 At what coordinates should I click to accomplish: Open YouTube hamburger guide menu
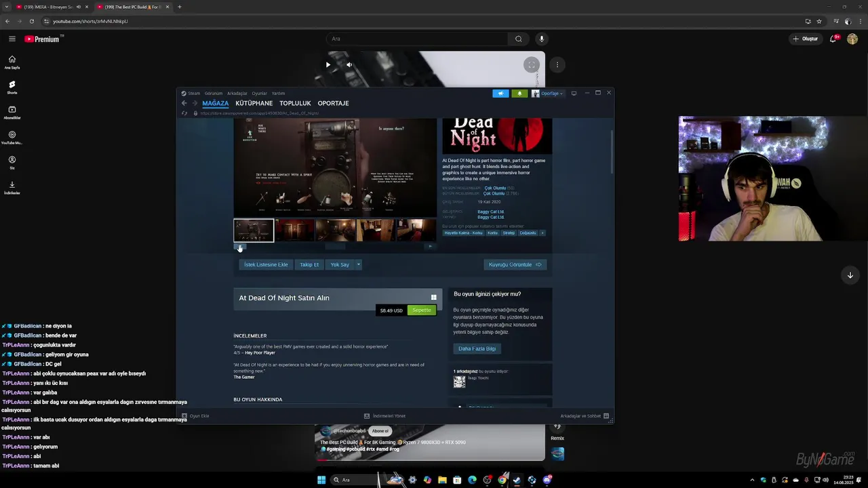click(12, 39)
